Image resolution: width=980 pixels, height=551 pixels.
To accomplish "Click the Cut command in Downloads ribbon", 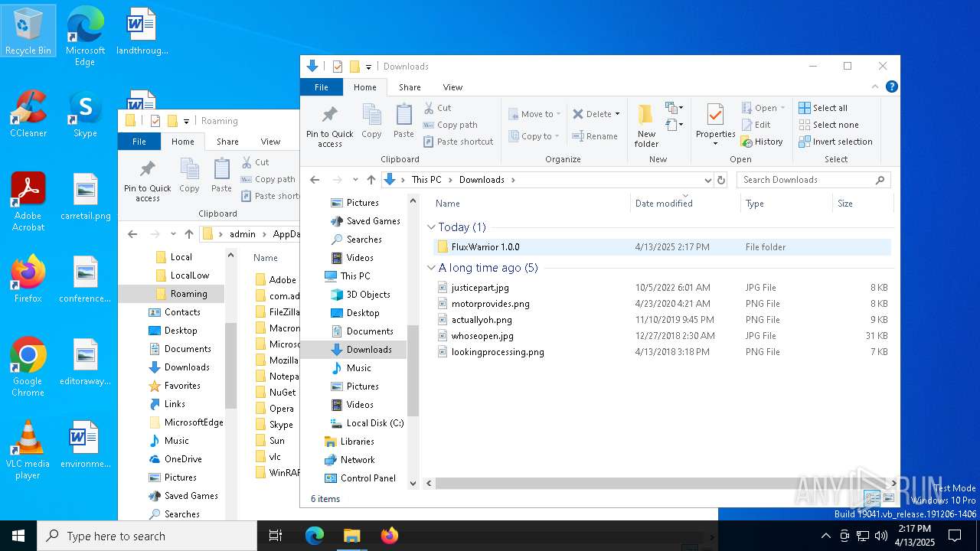I will click(437, 108).
